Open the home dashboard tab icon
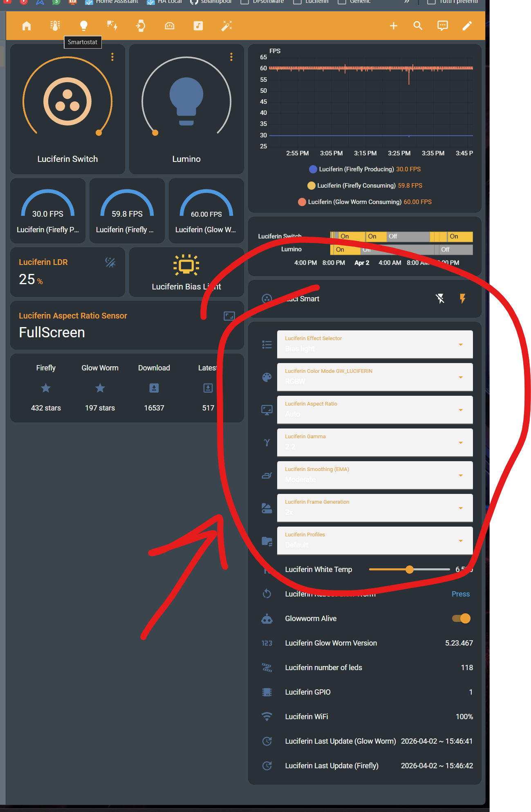Viewport: 531px width, 812px height. tap(27, 26)
